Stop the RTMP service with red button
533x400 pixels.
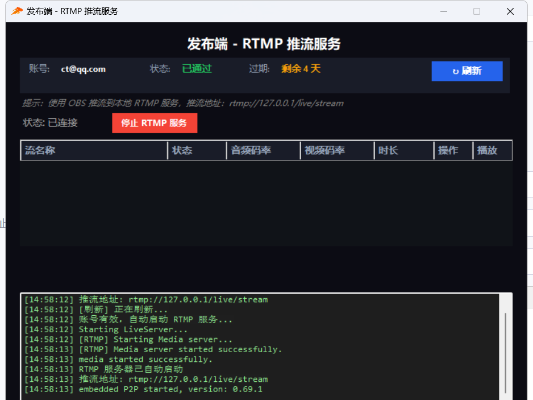(x=155, y=123)
